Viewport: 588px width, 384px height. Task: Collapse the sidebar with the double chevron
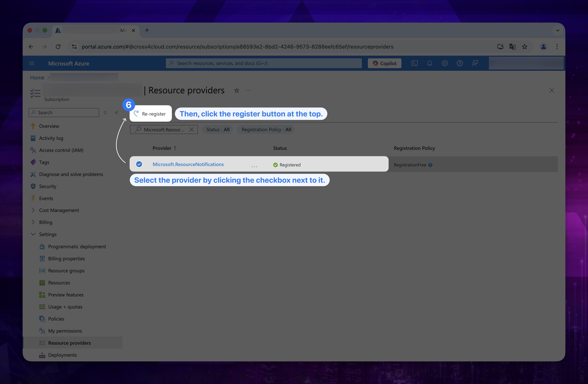coord(116,113)
